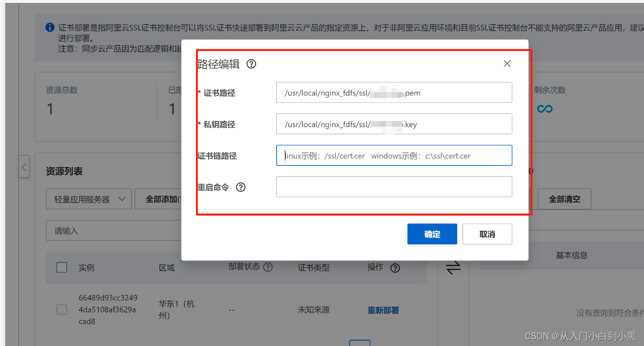Check the row checkbox for instance 66489d93cc3249
644x346 pixels.
[x=61, y=310]
